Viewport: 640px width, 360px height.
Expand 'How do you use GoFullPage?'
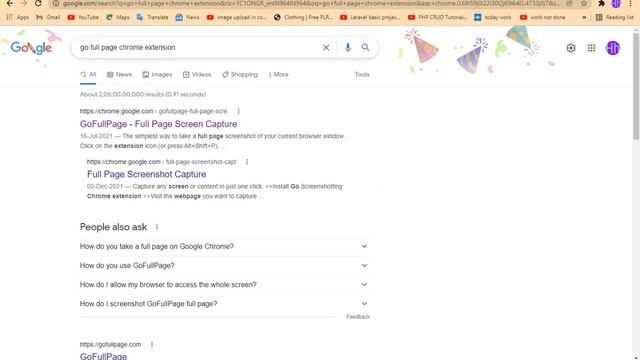[x=224, y=266]
